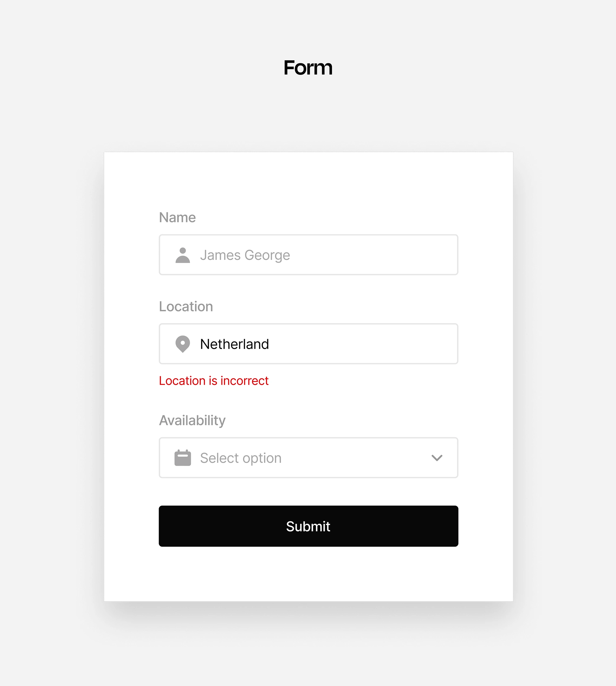Click the white card area above Name label
The height and width of the screenshot is (686, 616).
pos(308,179)
